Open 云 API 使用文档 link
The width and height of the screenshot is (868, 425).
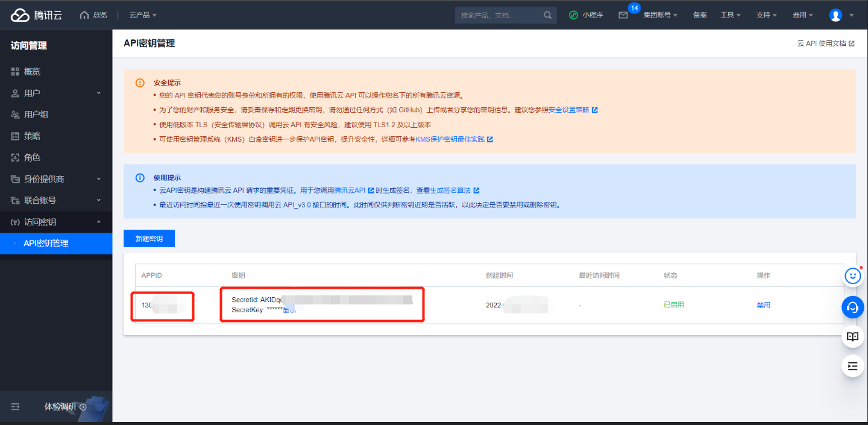pyautogui.click(x=826, y=43)
